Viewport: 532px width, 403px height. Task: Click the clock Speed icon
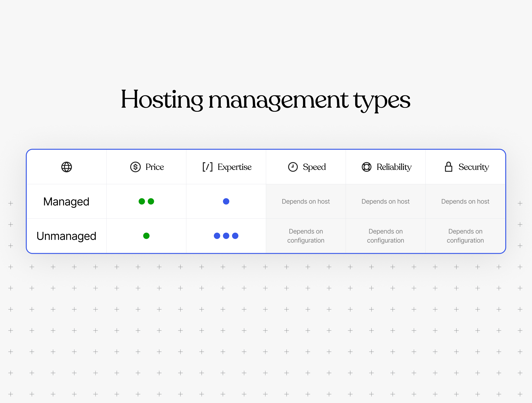[x=293, y=167]
